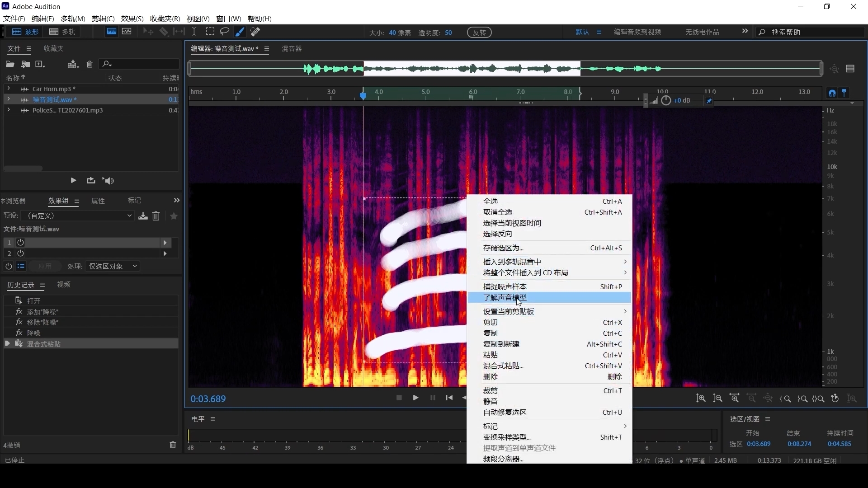Click the Loop Playback icon in the Files panel

tap(91, 180)
